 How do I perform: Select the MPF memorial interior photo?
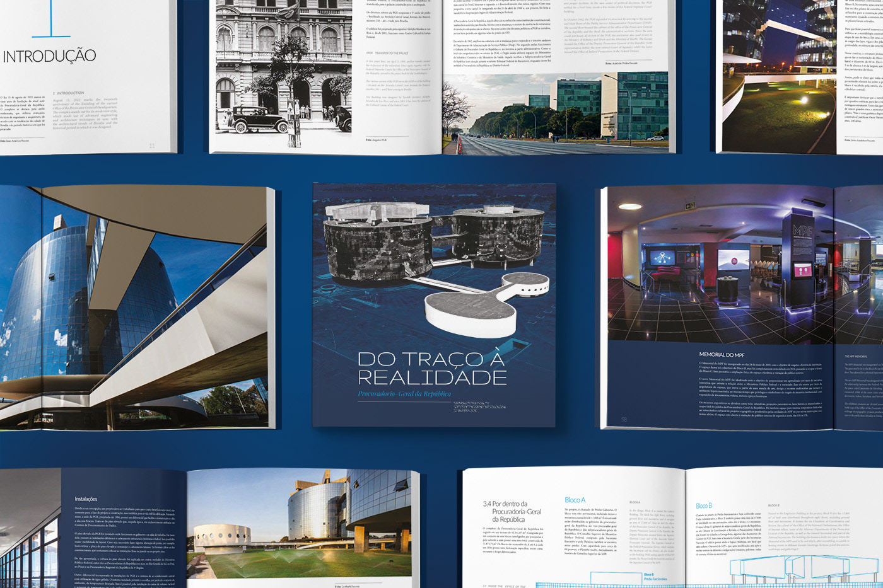pyautogui.click(x=745, y=265)
